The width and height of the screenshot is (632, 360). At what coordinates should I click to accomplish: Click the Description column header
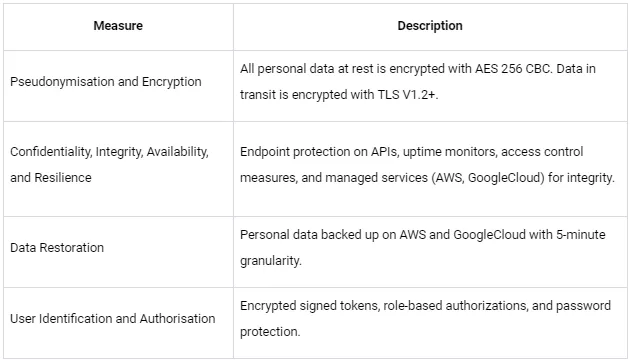click(x=430, y=26)
